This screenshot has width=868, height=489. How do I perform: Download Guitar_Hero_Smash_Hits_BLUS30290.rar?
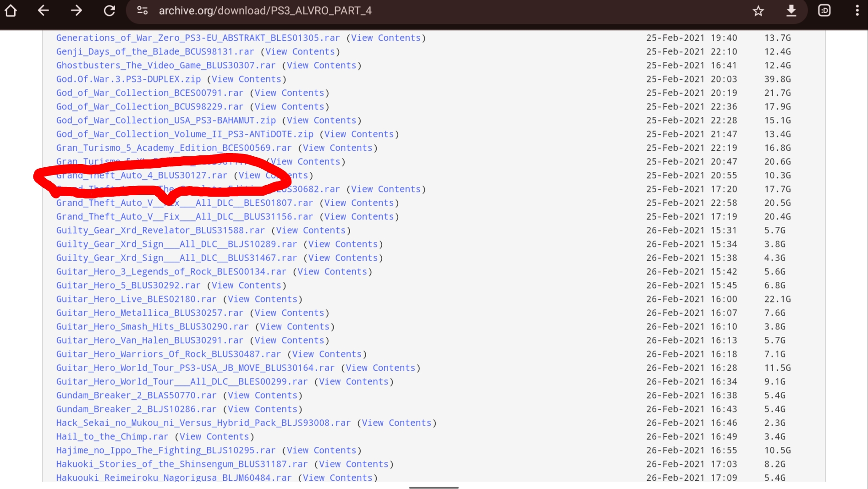click(153, 327)
